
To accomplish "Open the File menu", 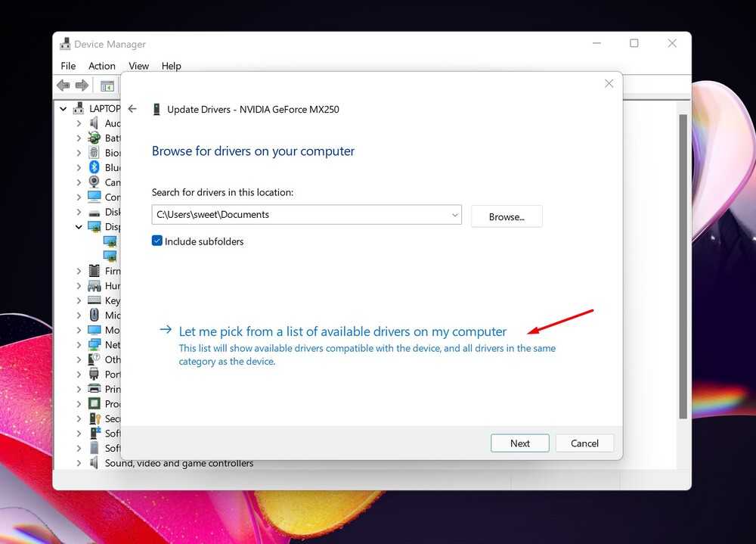I will (68, 66).
